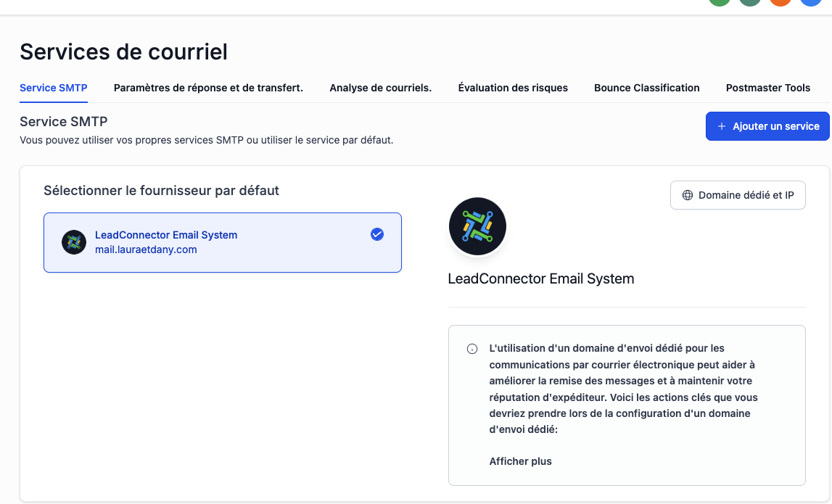Click the globe icon beside Domaine dédié et IP
The height and width of the screenshot is (504, 832).
click(687, 195)
